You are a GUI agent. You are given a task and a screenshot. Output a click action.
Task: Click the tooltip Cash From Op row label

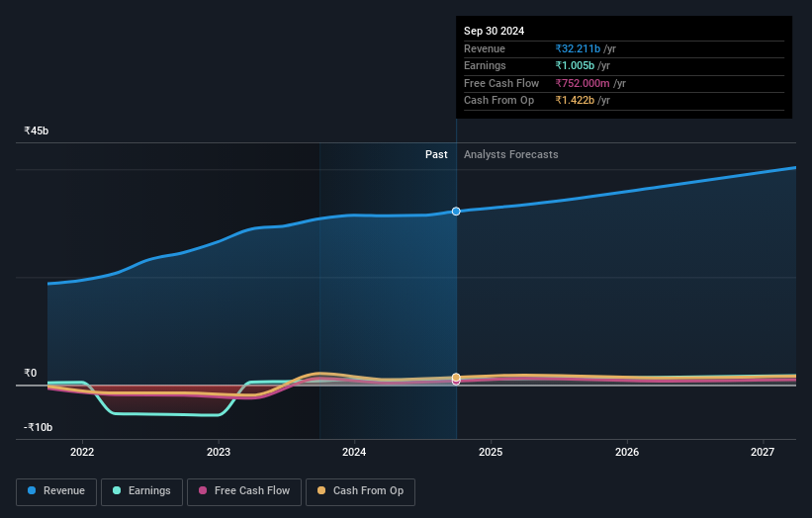[x=498, y=101]
